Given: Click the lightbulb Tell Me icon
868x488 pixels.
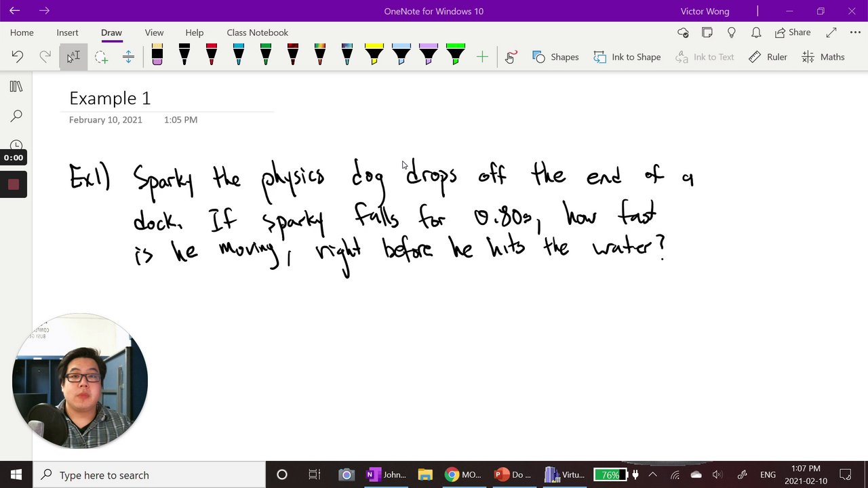Looking at the screenshot, I should click(732, 33).
